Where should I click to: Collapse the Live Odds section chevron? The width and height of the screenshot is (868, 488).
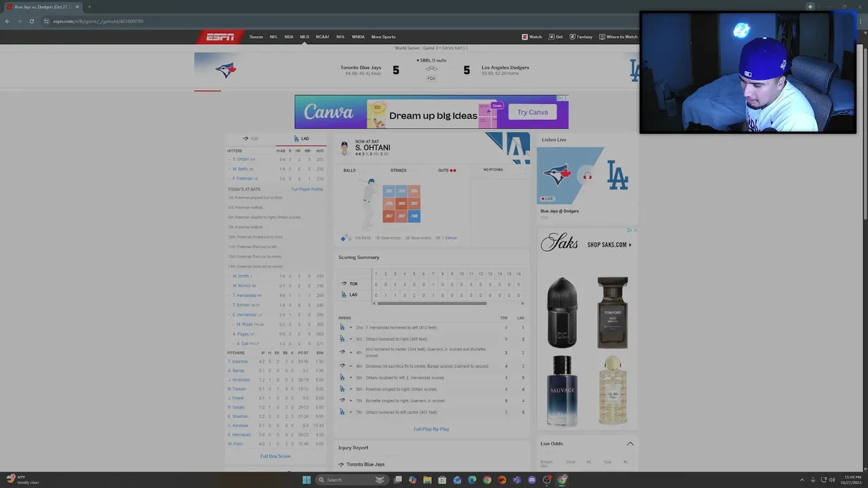click(630, 444)
